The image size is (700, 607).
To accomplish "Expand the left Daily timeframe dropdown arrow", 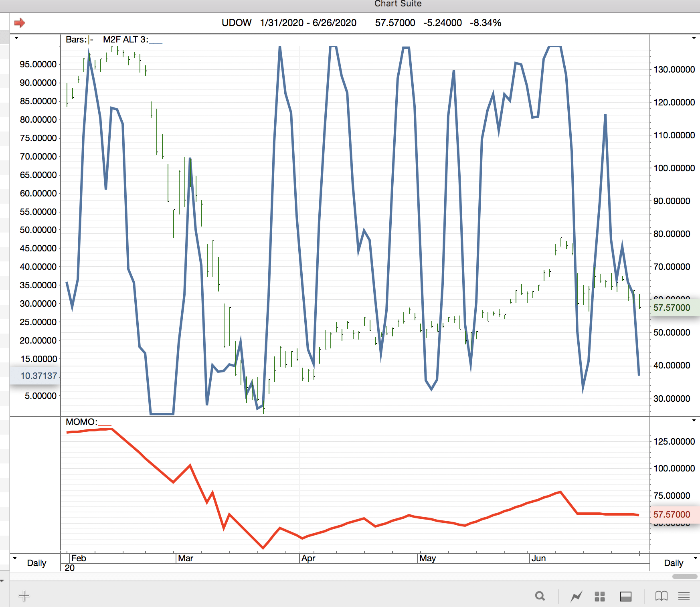I will pos(15,558).
